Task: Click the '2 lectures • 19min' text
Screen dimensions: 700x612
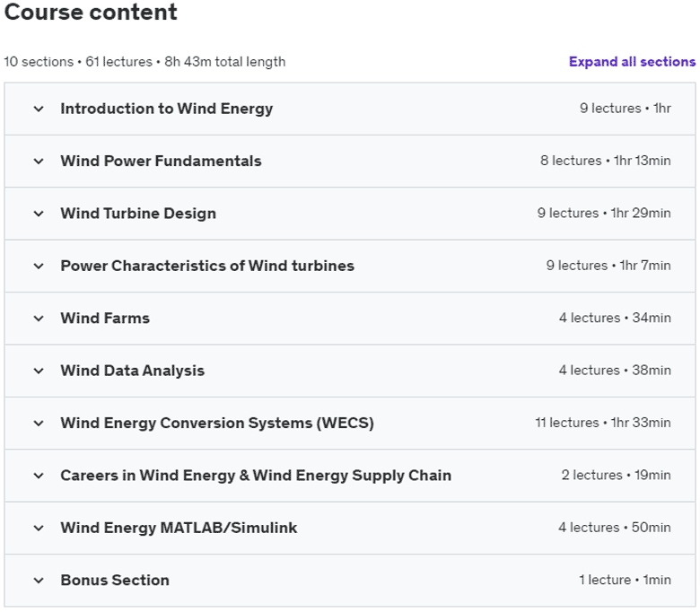Action: tap(616, 475)
